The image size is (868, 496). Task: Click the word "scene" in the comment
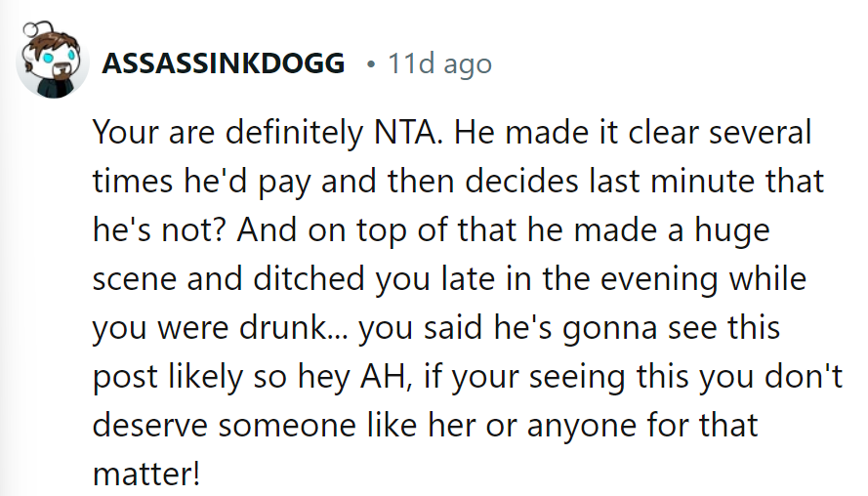(134, 279)
